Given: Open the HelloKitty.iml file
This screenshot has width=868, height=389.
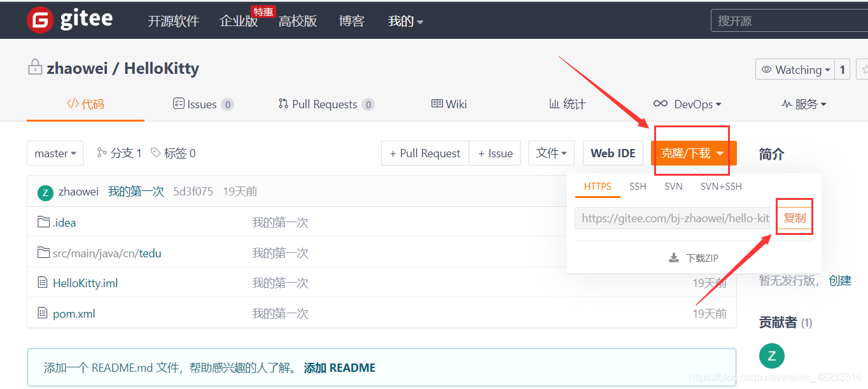Looking at the screenshot, I should point(85,283).
